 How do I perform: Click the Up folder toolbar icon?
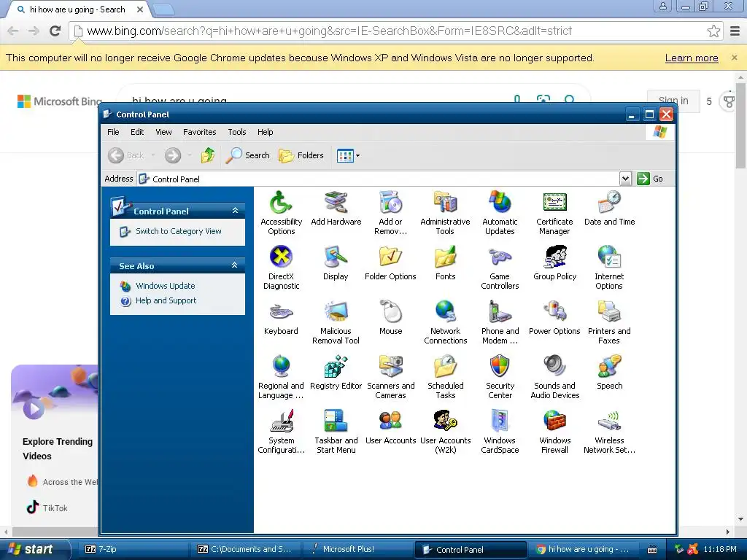208,155
